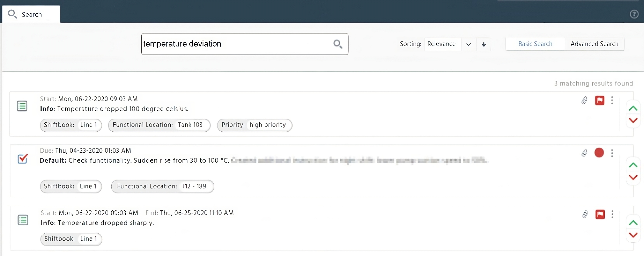Viewport: 644px width, 256px height.
Task: Toggle sort direction arrow button
Action: tap(484, 44)
